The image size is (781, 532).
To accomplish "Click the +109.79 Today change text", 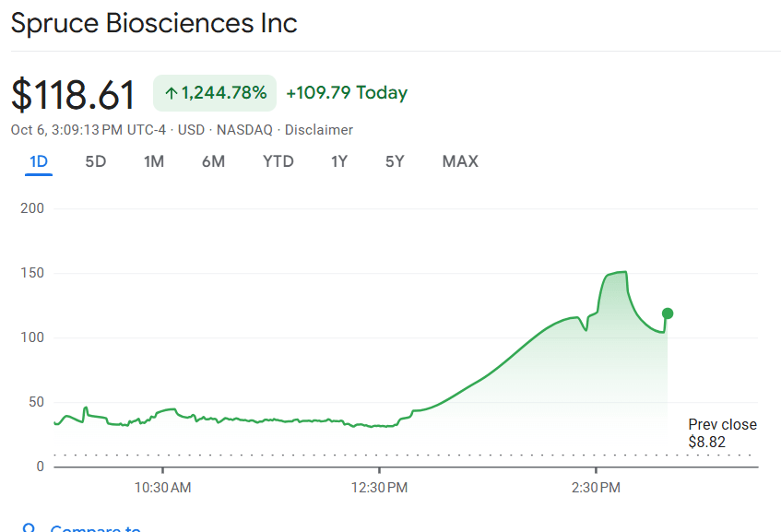I will point(347,93).
